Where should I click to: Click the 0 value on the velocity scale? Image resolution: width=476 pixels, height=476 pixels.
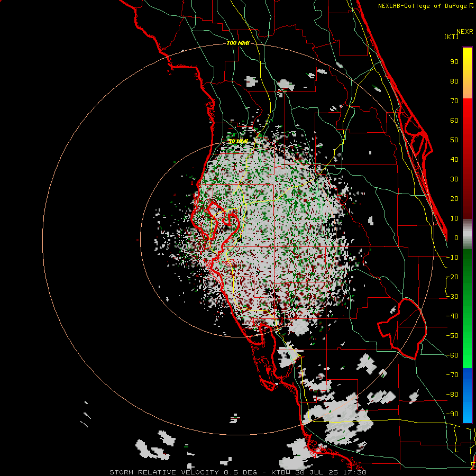(456, 238)
